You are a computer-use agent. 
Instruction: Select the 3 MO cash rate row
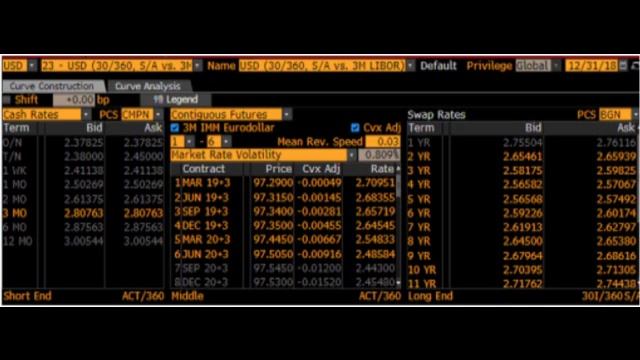[x=83, y=213]
